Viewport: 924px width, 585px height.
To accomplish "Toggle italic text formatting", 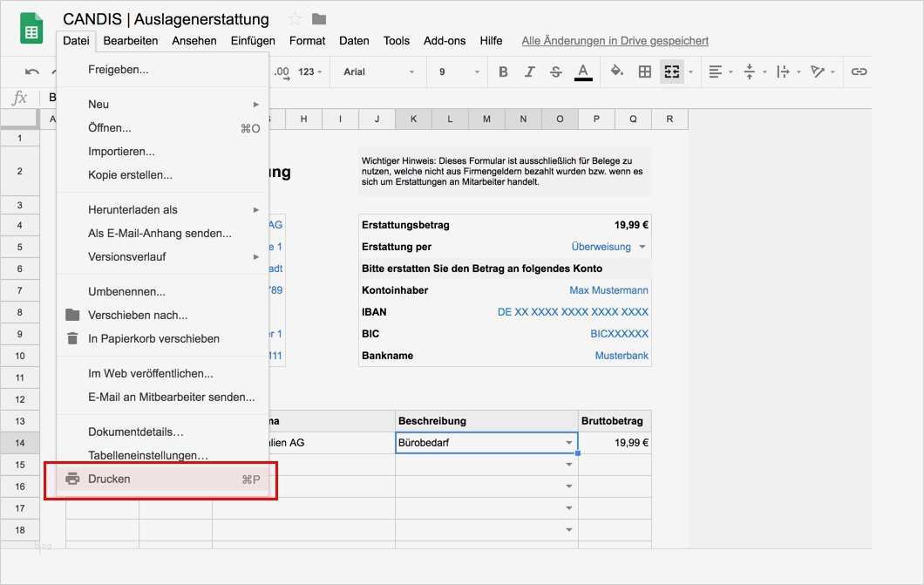I will tap(529, 71).
